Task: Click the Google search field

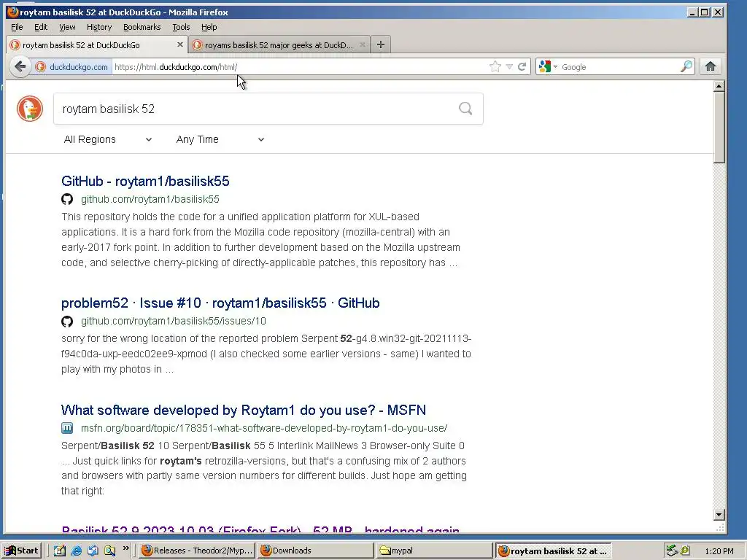Action: [x=619, y=66]
